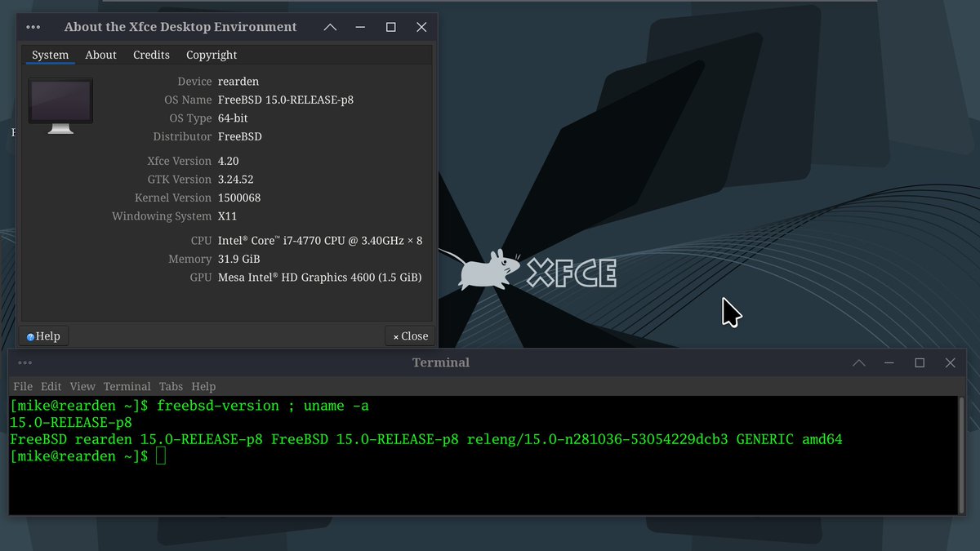The height and width of the screenshot is (551, 980).
Task: Open the Copyright tab
Action: 212,55
